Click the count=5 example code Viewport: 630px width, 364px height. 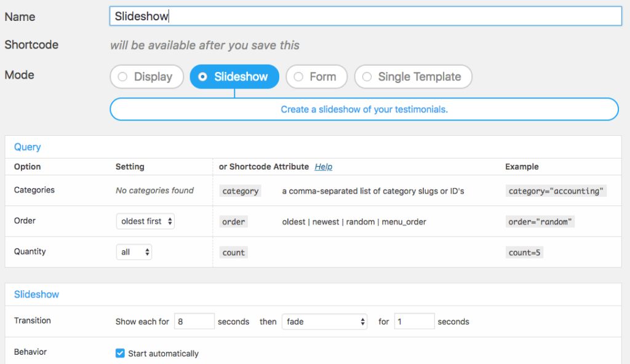click(524, 252)
